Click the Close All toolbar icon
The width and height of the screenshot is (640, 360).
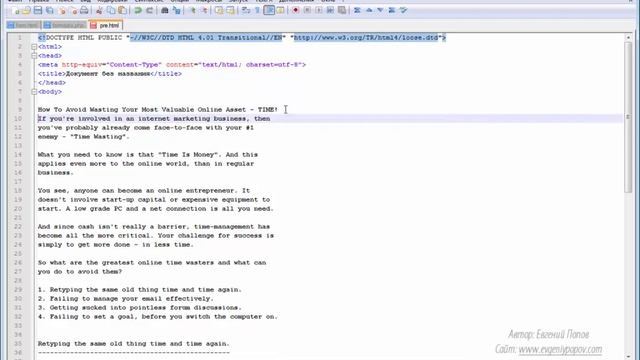click(x=73, y=10)
